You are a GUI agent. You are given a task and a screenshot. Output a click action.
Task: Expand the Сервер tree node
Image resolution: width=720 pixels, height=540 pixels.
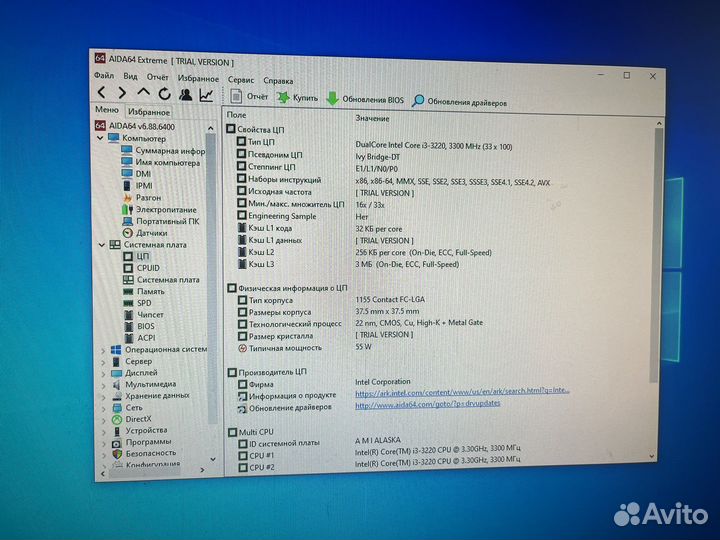103,362
